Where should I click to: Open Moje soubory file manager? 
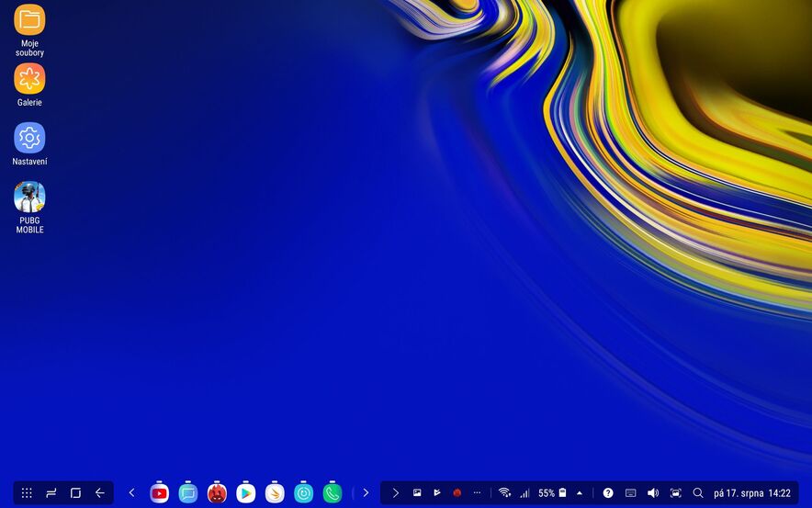coord(29,20)
